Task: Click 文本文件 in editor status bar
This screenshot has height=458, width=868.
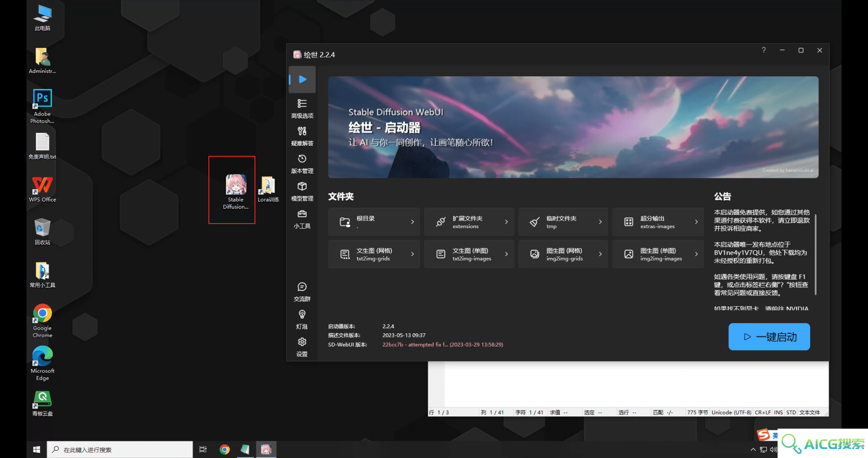Action: click(x=809, y=412)
